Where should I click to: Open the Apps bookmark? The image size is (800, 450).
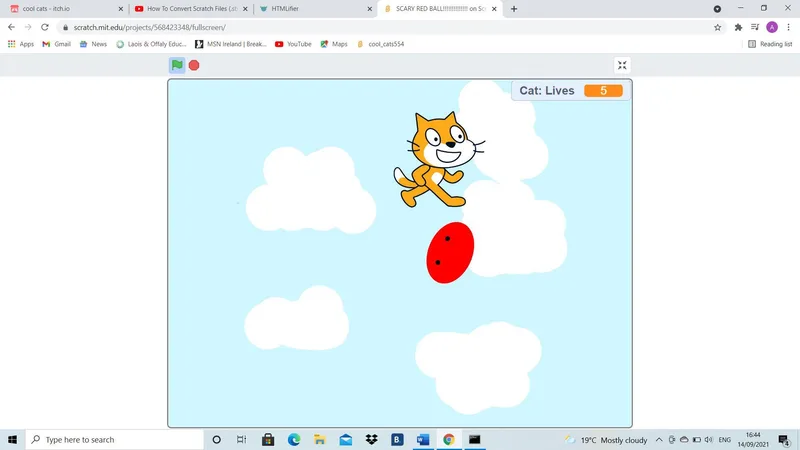pyautogui.click(x=21, y=44)
